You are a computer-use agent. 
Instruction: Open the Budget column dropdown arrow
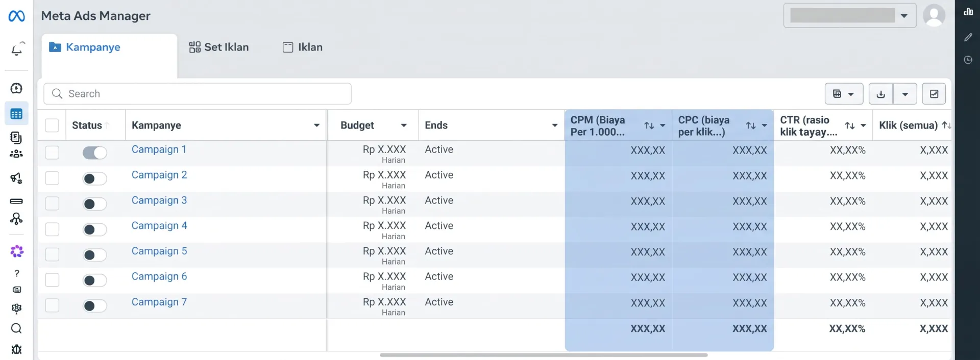[404, 125]
